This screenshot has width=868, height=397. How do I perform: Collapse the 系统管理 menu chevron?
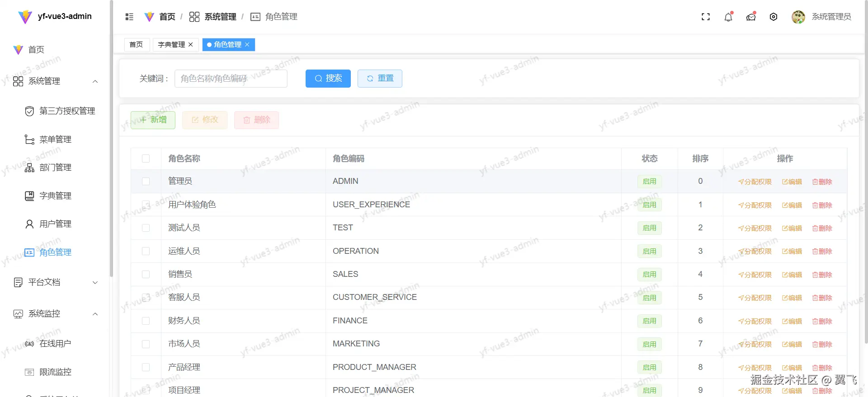pos(95,81)
